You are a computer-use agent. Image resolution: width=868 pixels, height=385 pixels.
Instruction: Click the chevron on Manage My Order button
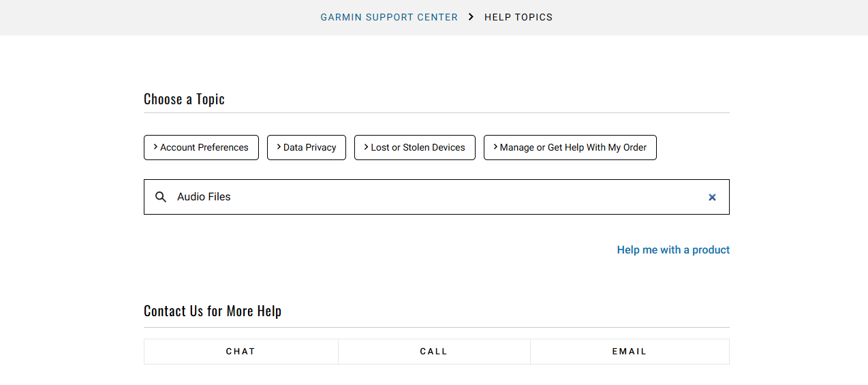point(495,147)
